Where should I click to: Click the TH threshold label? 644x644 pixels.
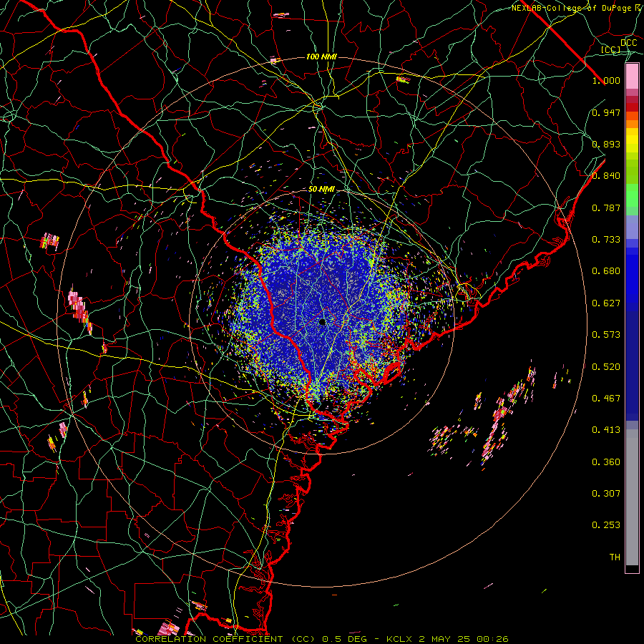pyautogui.click(x=615, y=557)
